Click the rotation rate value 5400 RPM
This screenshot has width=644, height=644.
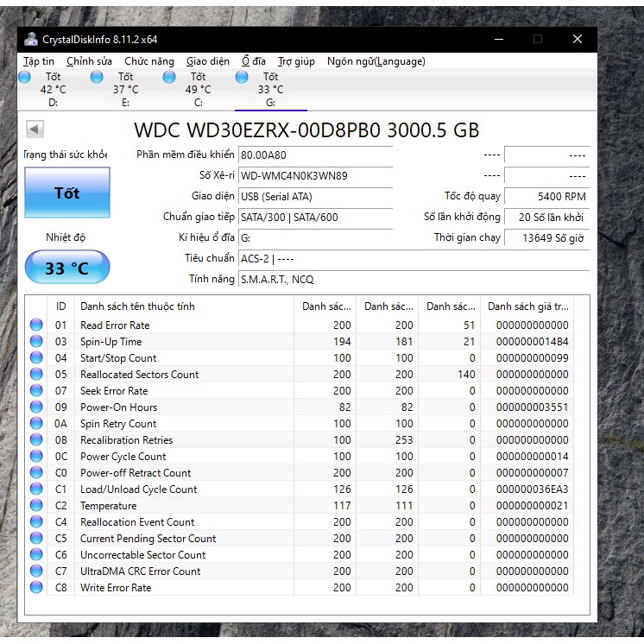(x=546, y=196)
